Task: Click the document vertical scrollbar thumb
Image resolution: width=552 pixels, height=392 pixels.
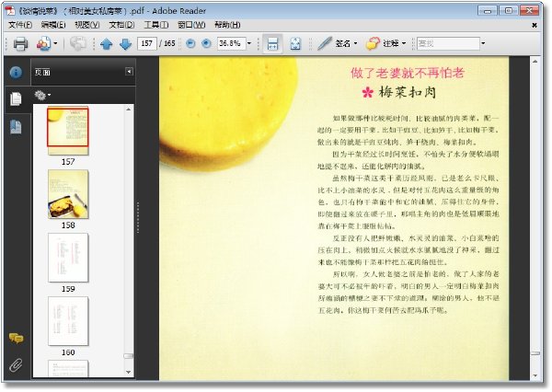Action: pyautogui.click(x=535, y=353)
